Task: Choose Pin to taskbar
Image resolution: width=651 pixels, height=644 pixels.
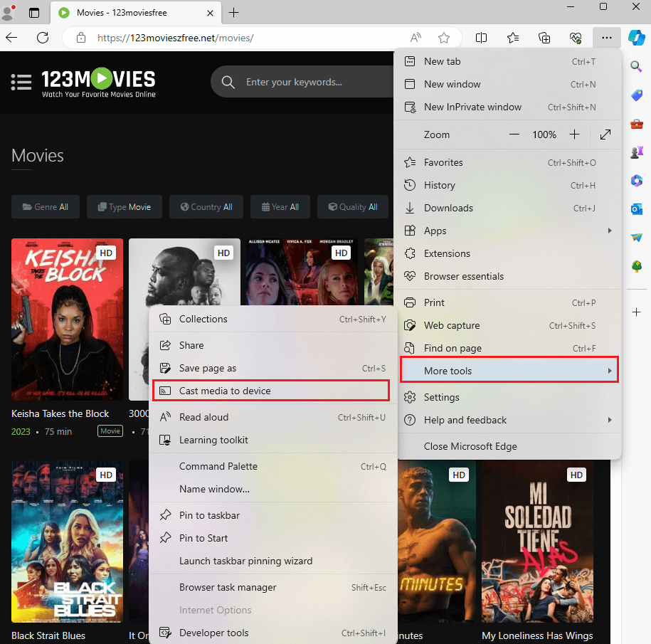Action: (x=272, y=515)
